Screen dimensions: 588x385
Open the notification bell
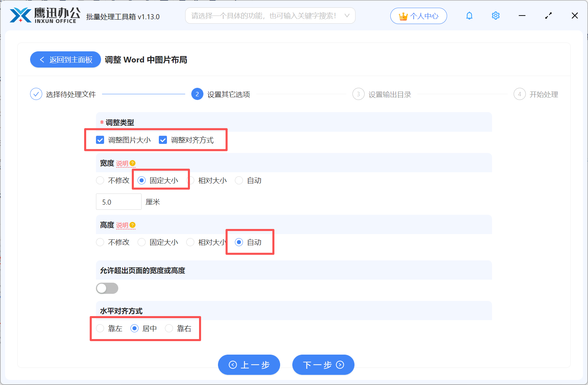[469, 16]
